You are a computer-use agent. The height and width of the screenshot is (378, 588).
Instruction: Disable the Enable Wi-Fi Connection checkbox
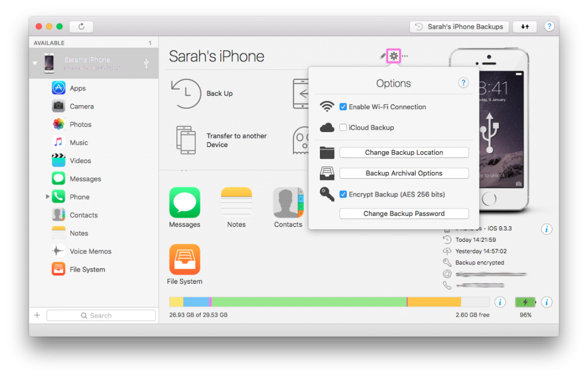click(344, 107)
